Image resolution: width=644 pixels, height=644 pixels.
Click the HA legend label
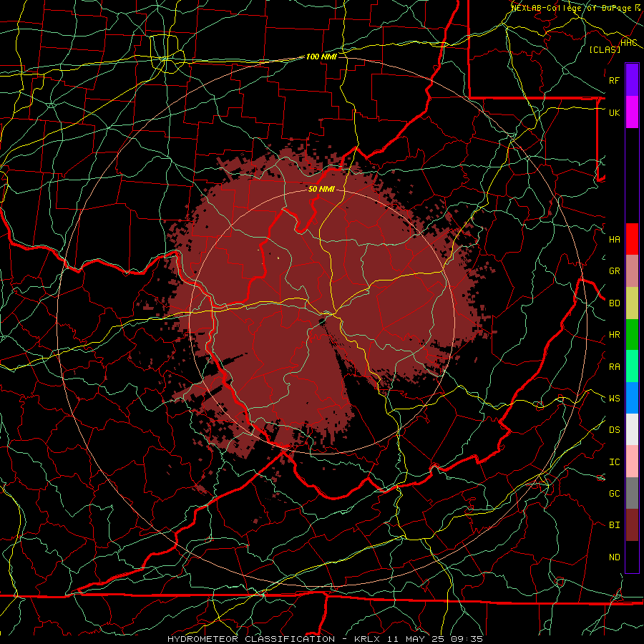point(614,240)
